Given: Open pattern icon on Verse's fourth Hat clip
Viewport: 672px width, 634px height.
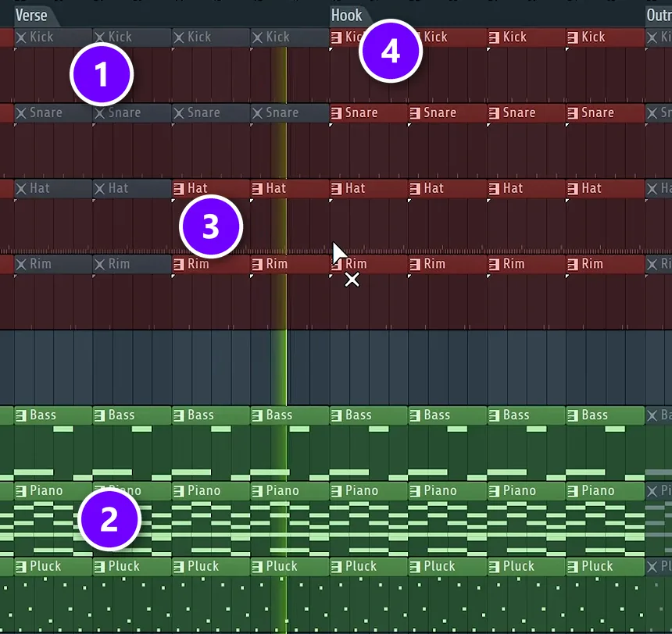Looking at the screenshot, I should [x=257, y=189].
